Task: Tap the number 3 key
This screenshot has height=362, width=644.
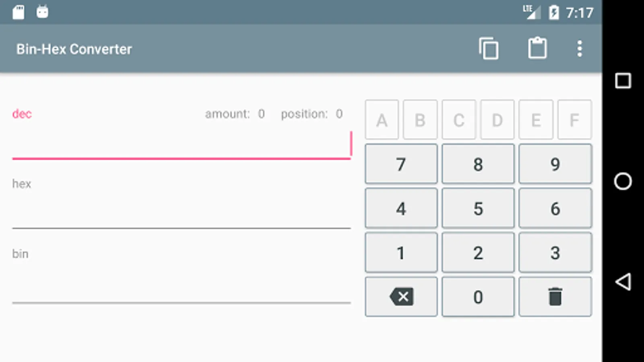Action: pos(555,252)
